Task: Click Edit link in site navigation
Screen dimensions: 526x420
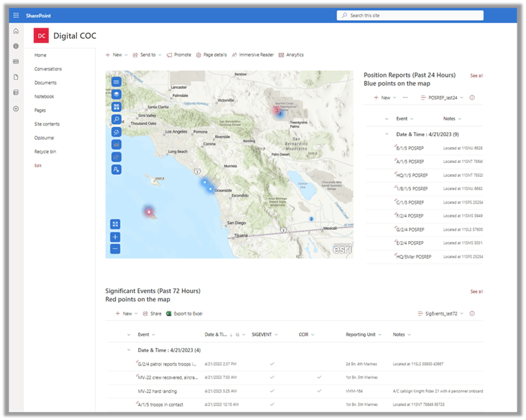Action: tap(38, 166)
